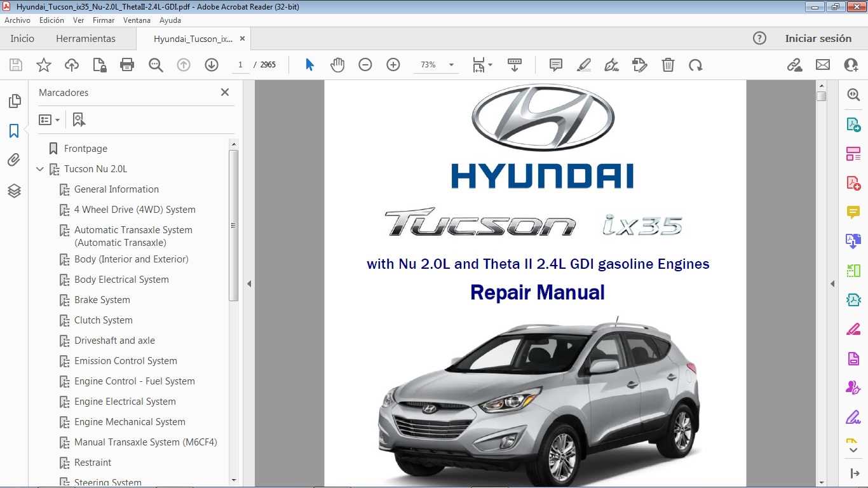Go to previous page arrow
This screenshot has width=868, height=488.
click(x=184, y=65)
